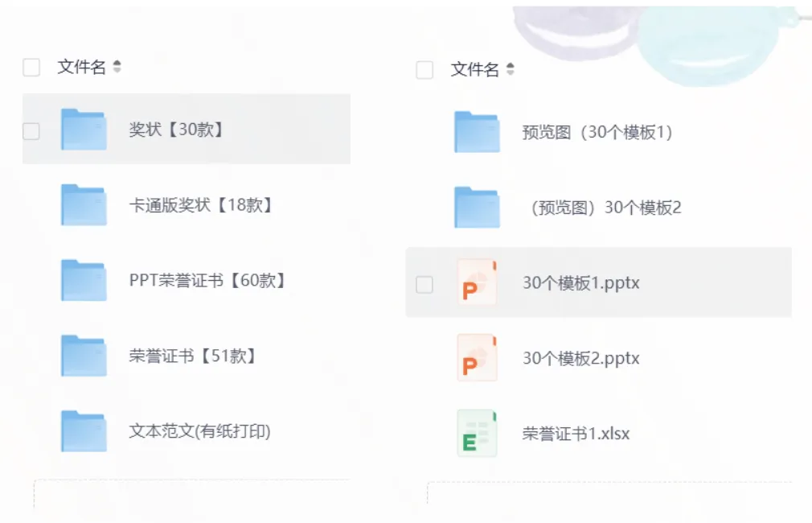812x523 pixels.
Task: Open the 文本范文(有纸打印) folder icon
Action: [84, 431]
